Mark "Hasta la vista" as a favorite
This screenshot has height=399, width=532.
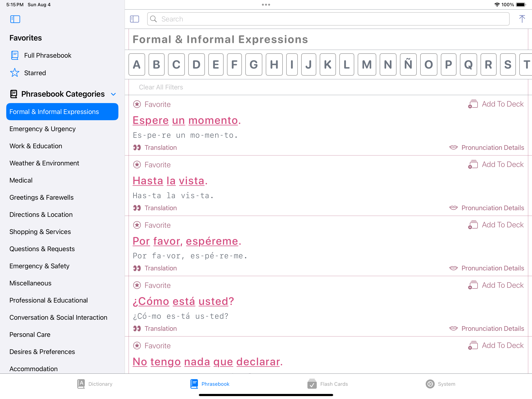pyautogui.click(x=151, y=165)
